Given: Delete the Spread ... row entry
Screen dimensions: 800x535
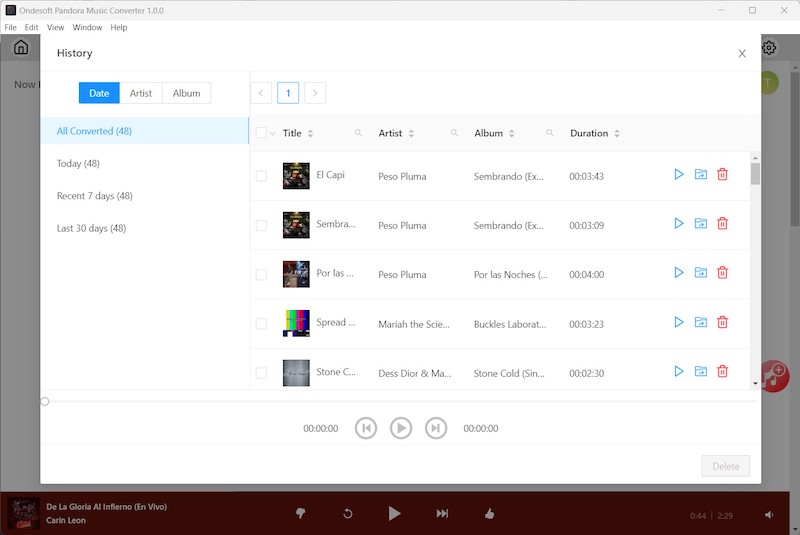Looking at the screenshot, I should coord(722,322).
